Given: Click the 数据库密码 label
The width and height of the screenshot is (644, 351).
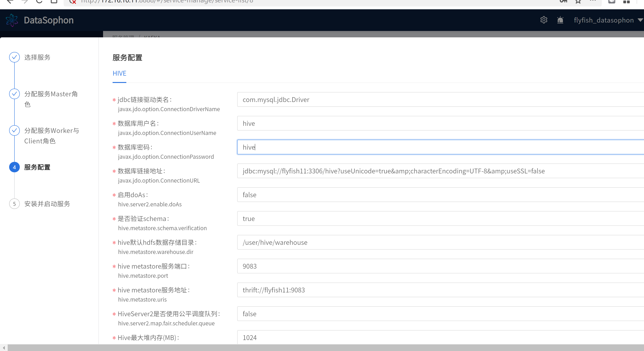Looking at the screenshot, I should pyautogui.click(x=135, y=147).
